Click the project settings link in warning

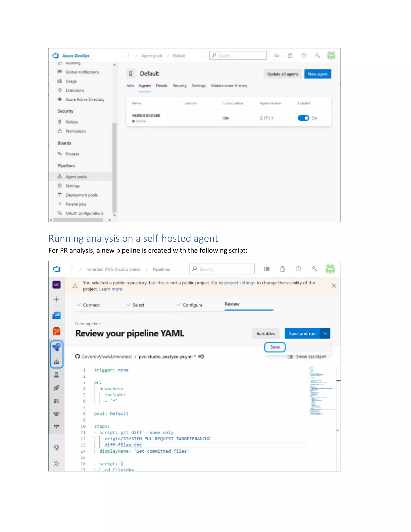(240, 283)
